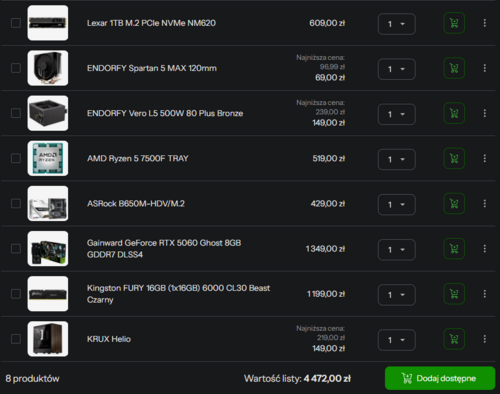Open more options for KRUX Helio
This screenshot has width=500, height=394.
(485, 339)
